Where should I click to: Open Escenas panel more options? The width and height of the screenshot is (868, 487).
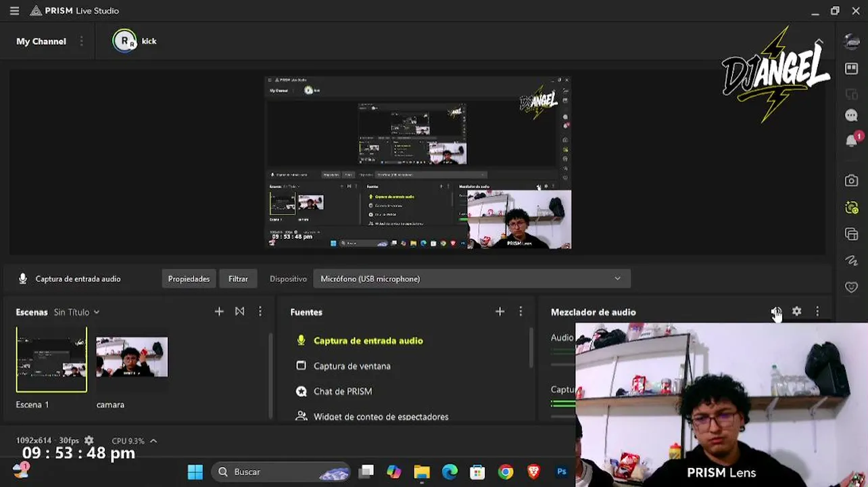click(x=260, y=311)
